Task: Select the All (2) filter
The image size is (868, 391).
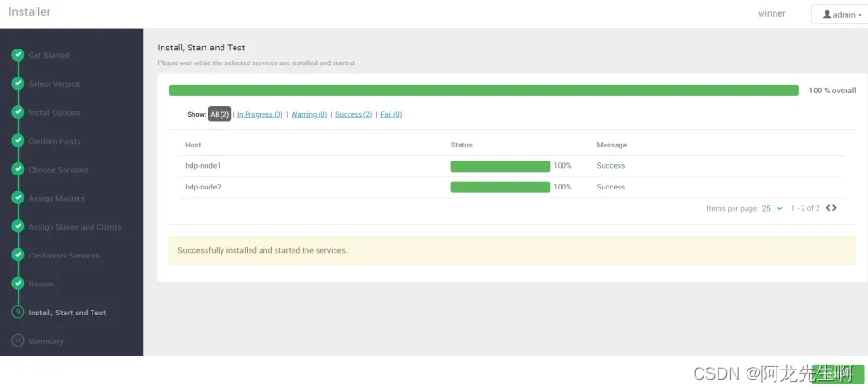Action: pos(220,115)
